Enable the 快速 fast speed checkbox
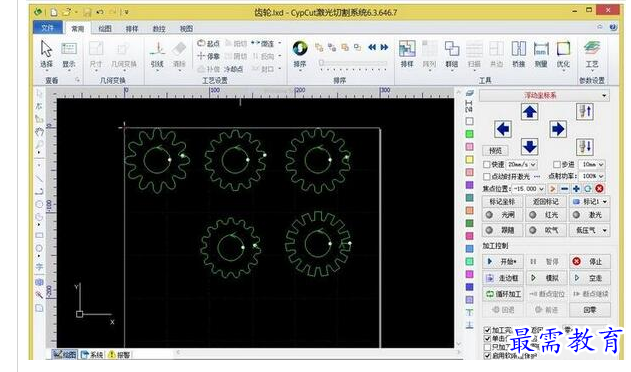The width and height of the screenshot is (631, 372). tap(487, 164)
